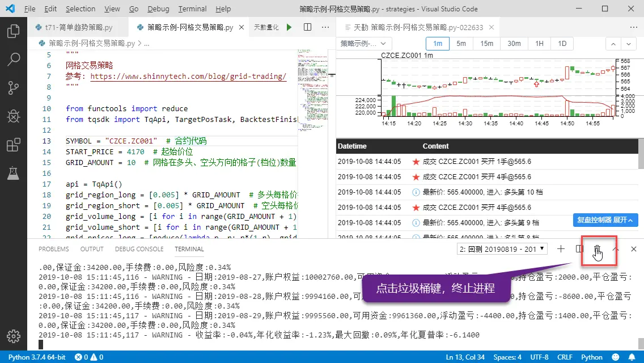This screenshot has width=644, height=363.
Task: Open the Debug view with bug icon
Action: 14,116
